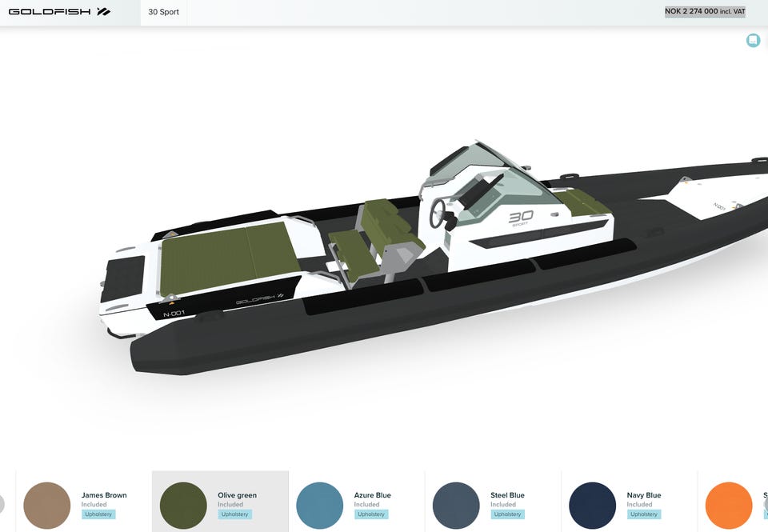Image resolution: width=768 pixels, height=532 pixels.
Task: Select the Navy Blue color swatch
Action: click(592, 505)
